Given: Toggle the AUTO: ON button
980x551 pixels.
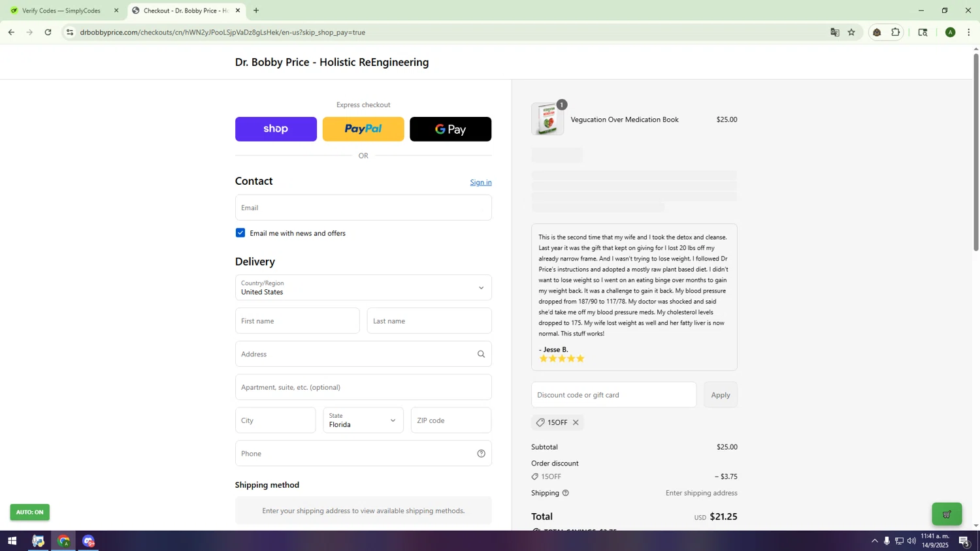Looking at the screenshot, I should click(29, 512).
